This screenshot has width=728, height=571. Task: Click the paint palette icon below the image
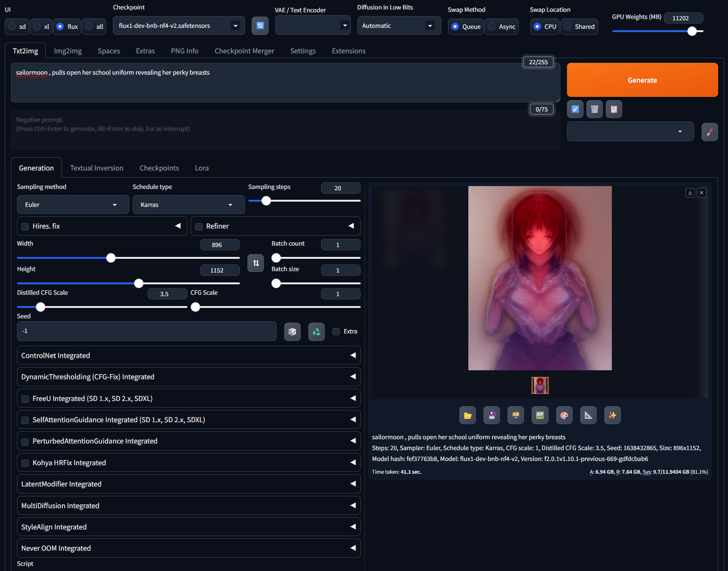point(564,416)
